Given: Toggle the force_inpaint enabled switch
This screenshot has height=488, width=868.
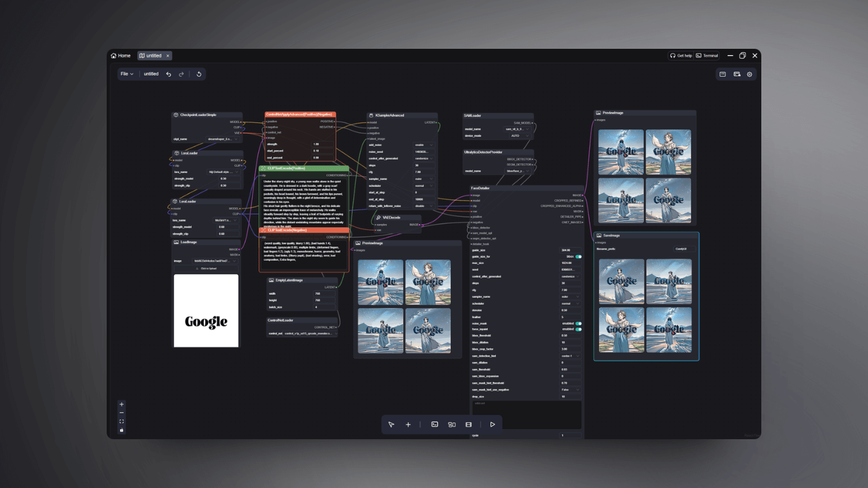Looking at the screenshot, I should pos(578,330).
